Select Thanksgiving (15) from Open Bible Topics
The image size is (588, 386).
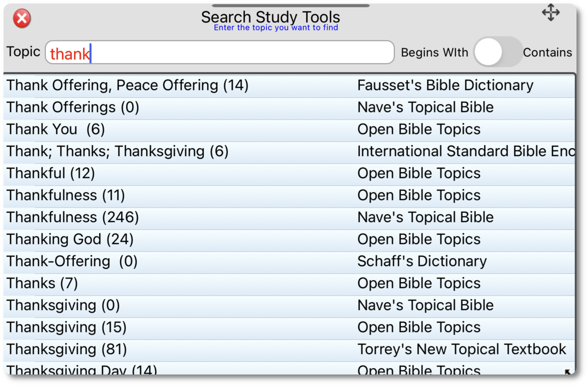tap(67, 327)
